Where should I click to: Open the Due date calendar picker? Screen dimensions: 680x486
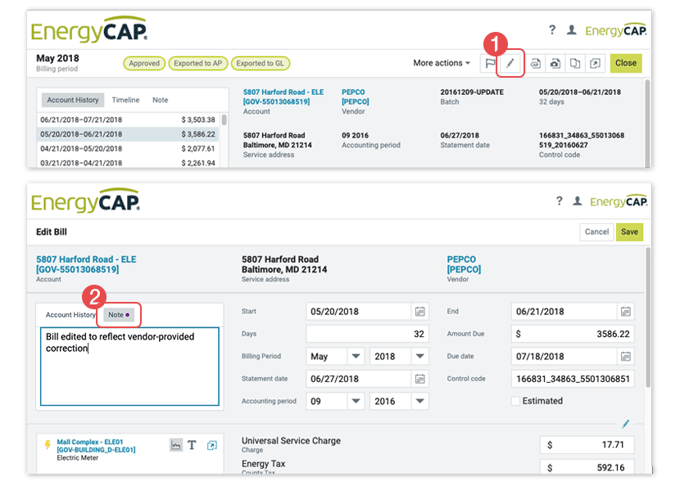point(626,356)
